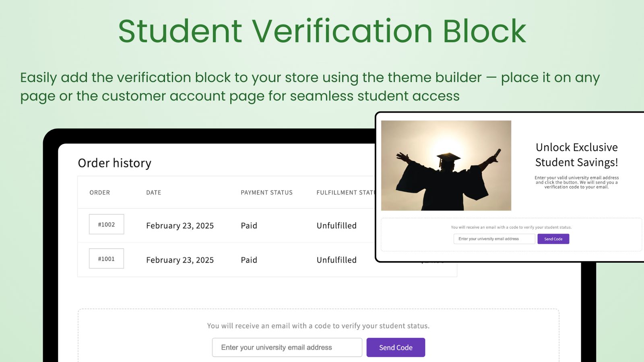644x362 pixels.
Task: Click Unfulfilled status for order #1001
Action: click(336, 260)
